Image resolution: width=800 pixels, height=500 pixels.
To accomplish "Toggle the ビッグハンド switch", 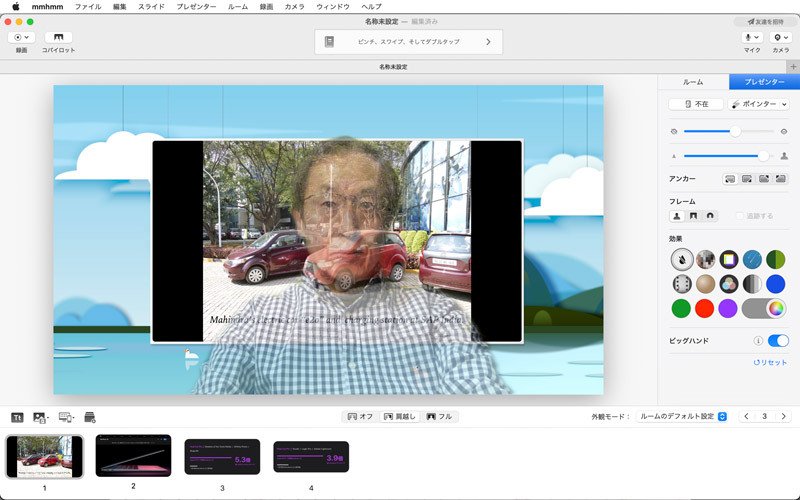I will pyautogui.click(x=778, y=340).
